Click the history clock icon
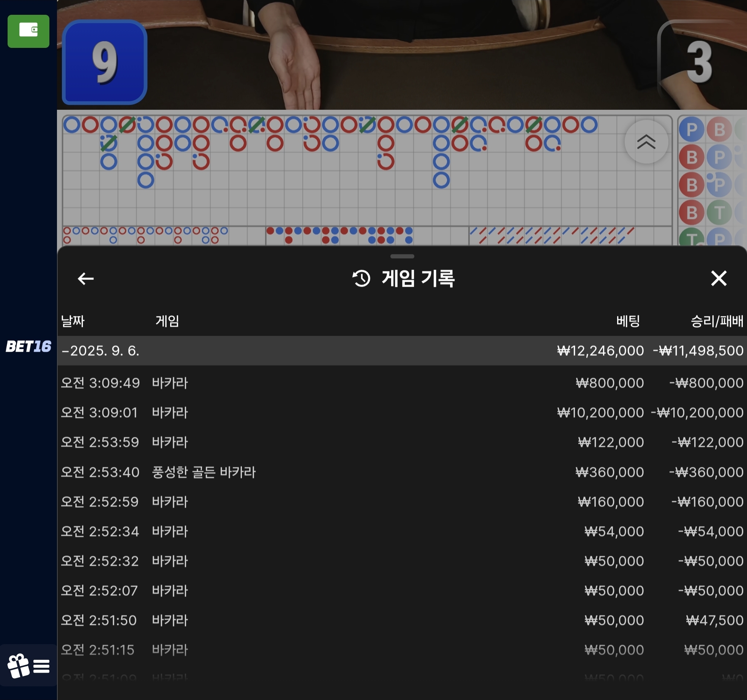The height and width of the screenshot is (700, 747). pyautogui.click(x=361, y=278)
